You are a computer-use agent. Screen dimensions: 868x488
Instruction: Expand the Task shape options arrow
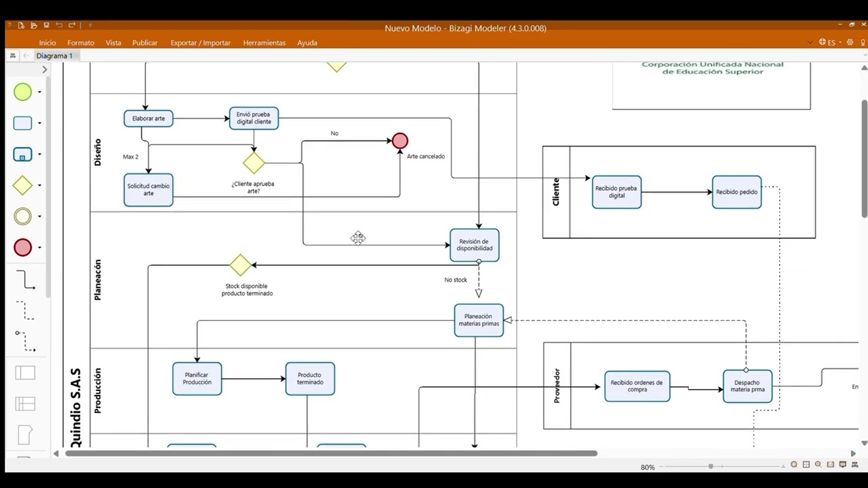pos(39,123)
